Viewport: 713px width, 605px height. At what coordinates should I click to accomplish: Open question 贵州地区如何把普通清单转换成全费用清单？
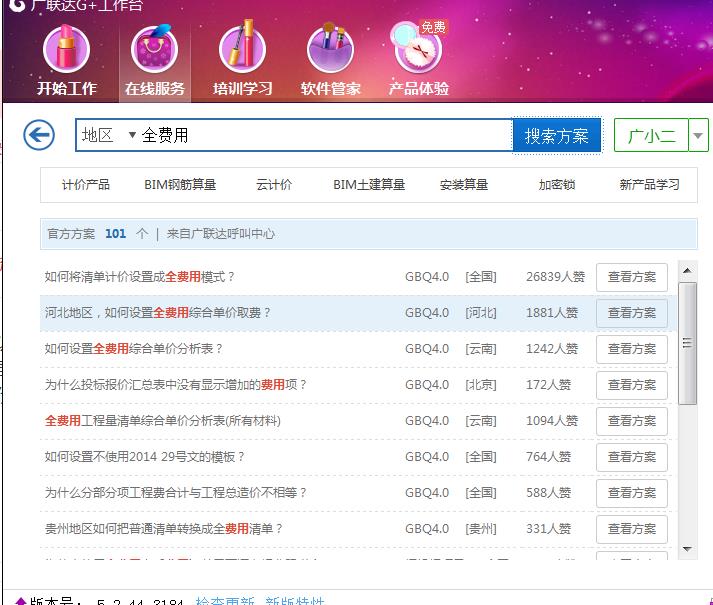click(164, 528)
